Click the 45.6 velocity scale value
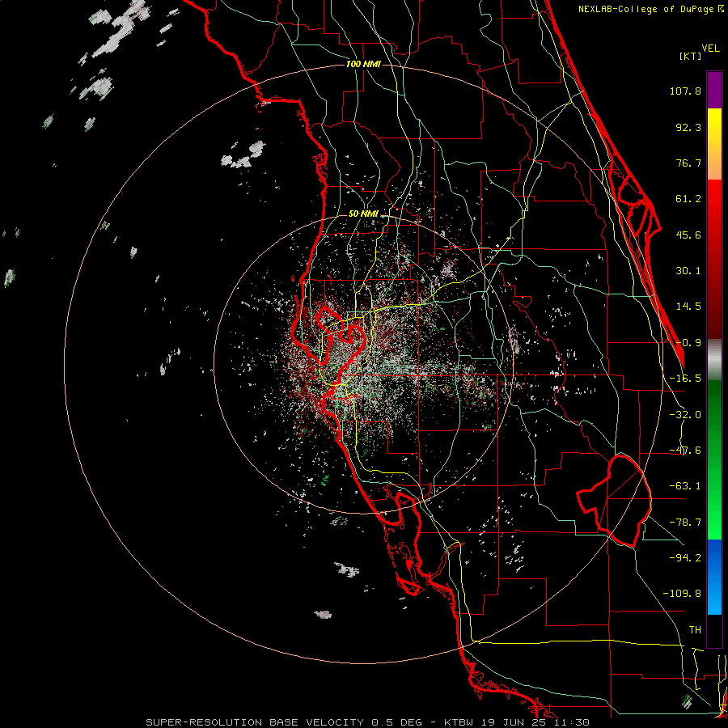 point(688,235)
